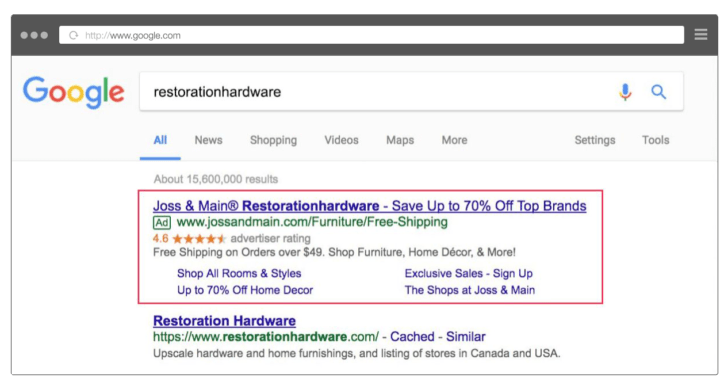Click the Free Shipping on Orders description
728x386 pixels.
(334, 252)
